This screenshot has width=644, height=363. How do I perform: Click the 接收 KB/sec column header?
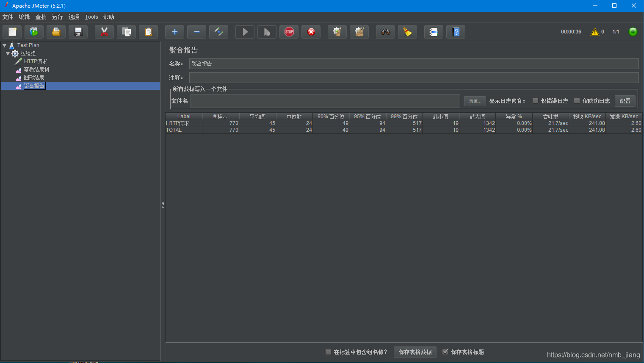click(587, 116)
